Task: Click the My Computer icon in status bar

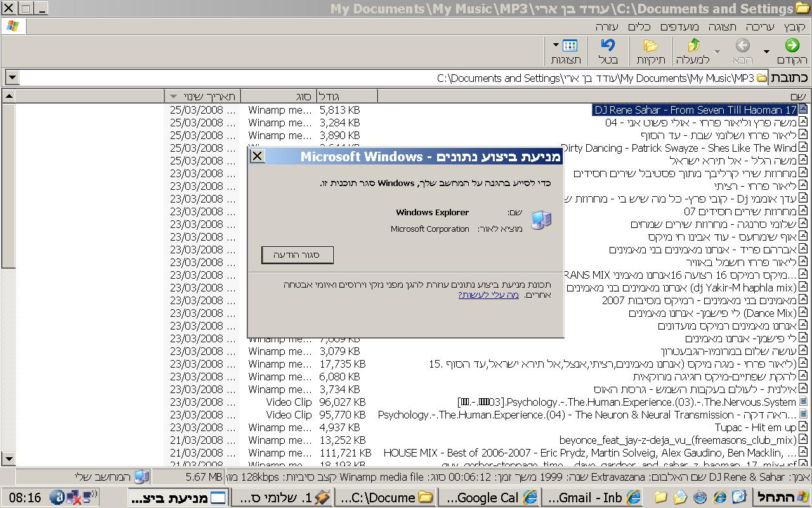Action: click(141, 477)
